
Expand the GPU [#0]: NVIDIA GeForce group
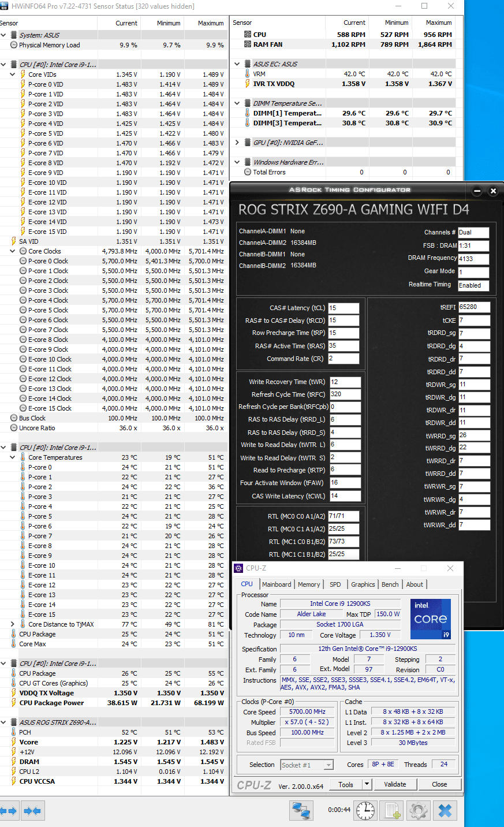[237, 143]
